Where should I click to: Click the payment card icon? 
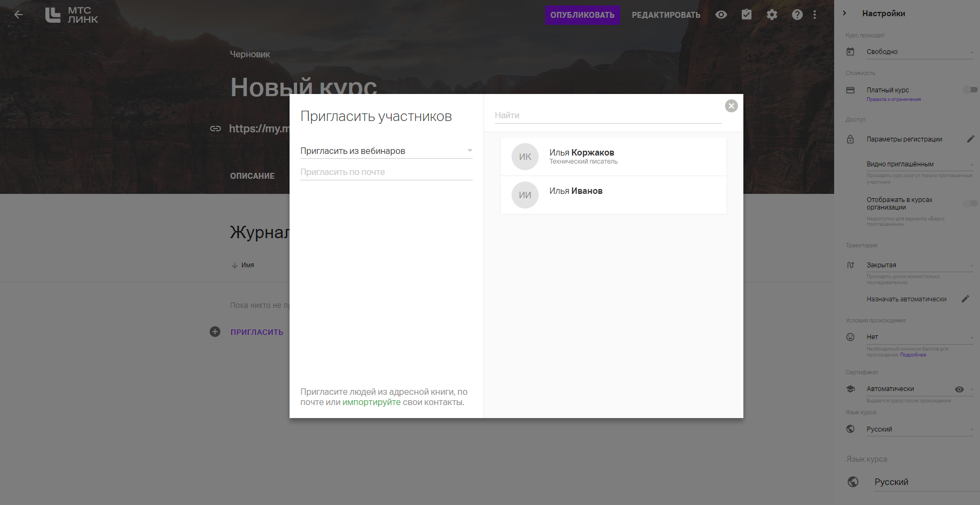(x=850, y=90)
